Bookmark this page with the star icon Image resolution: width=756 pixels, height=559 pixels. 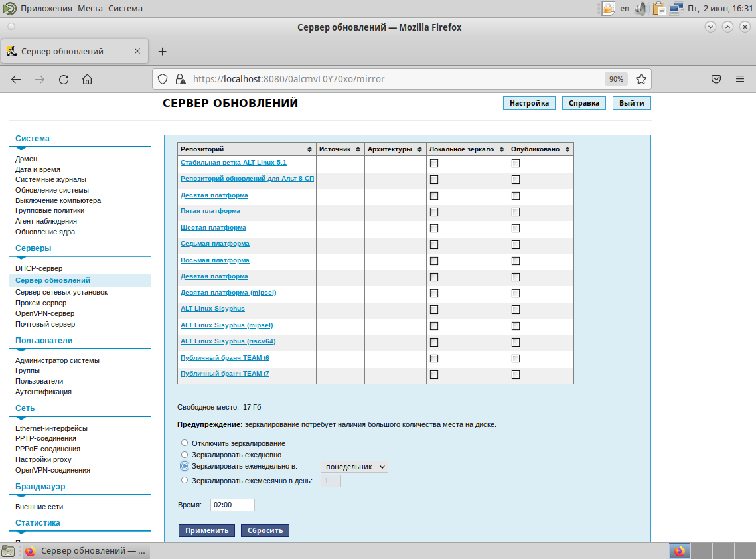(641, 79)
